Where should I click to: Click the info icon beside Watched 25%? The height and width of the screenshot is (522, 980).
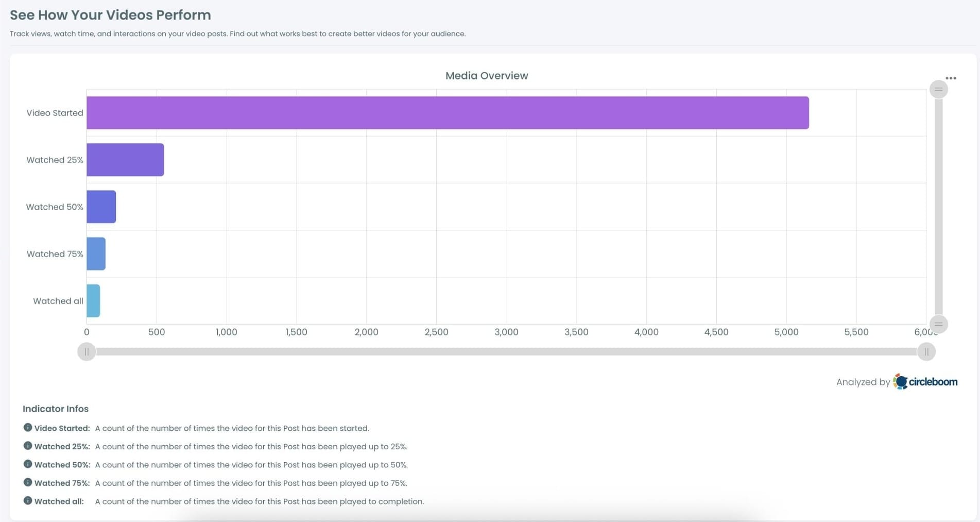pyautogui.click(x=28, y=446)
